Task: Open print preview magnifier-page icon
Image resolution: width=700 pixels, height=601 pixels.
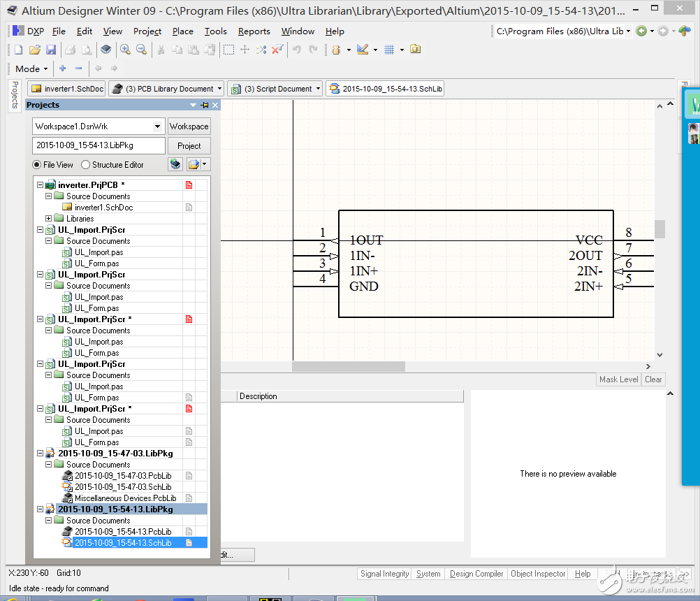Action: (87, 50)
